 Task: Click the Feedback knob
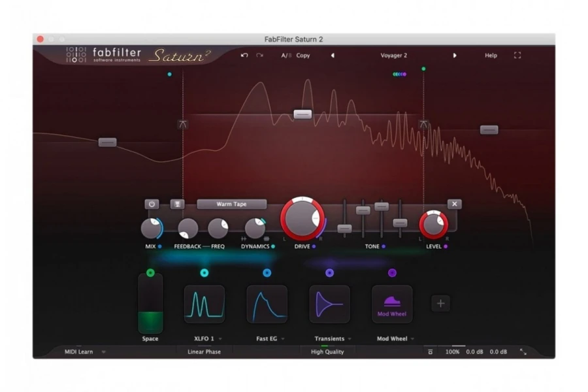pos(188,228)
